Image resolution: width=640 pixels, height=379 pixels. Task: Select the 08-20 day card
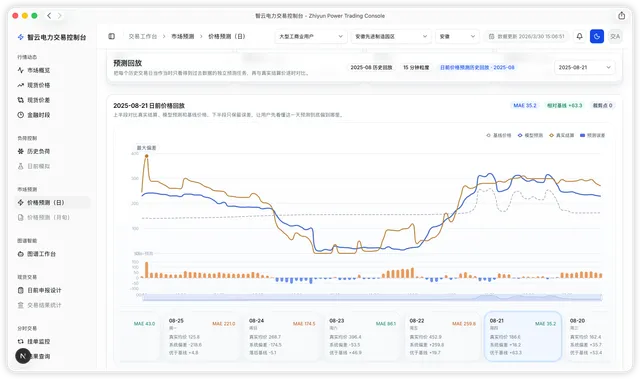pyautogui.click(x=586, y=337)
